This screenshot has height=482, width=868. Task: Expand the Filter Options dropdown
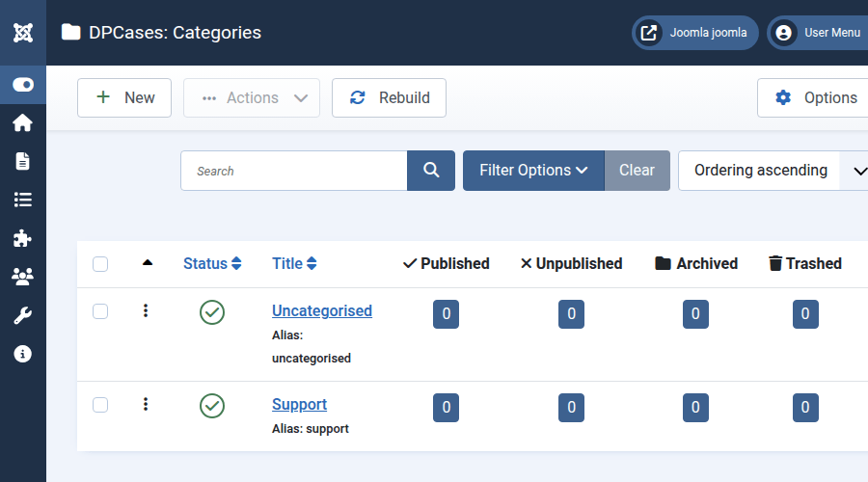tap(533, 171)
